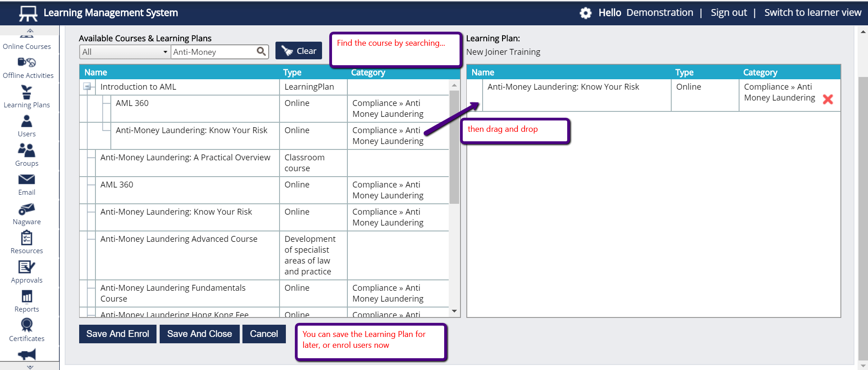Open the Email sidebar icon
868x370 pixels.
27,180
